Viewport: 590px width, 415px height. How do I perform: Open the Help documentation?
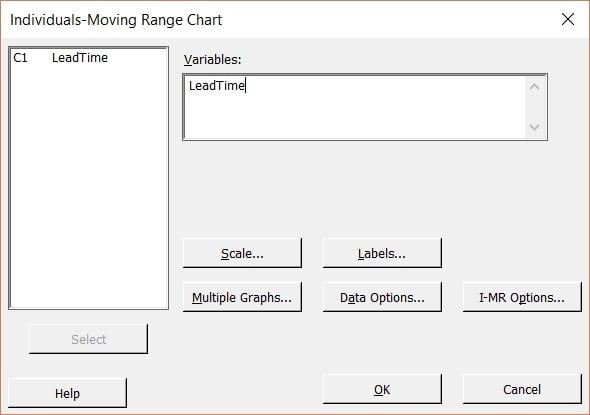[x=67, y=393]
